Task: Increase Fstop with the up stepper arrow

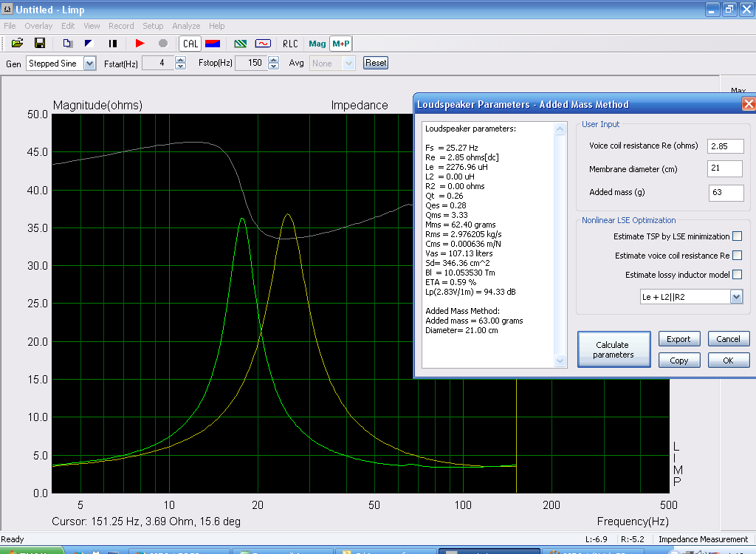Action: coord(273,60)
